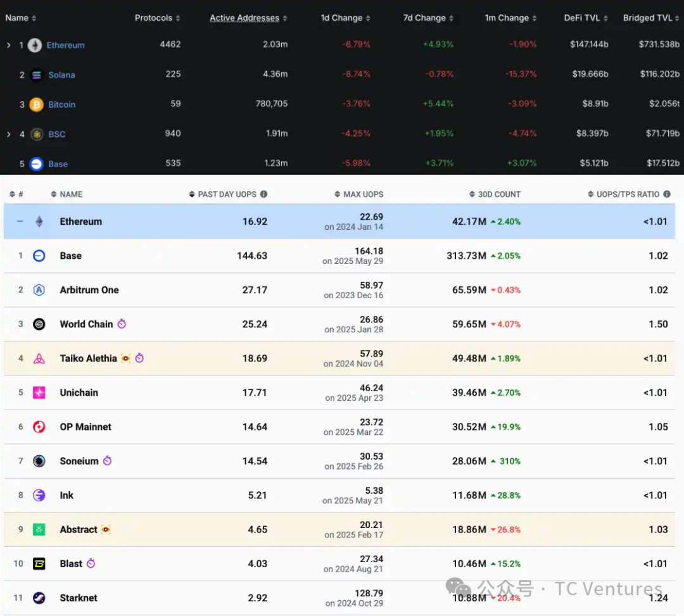Open the BSC chain link
Viewport: 684px width, 616px height.
[57, 134]
